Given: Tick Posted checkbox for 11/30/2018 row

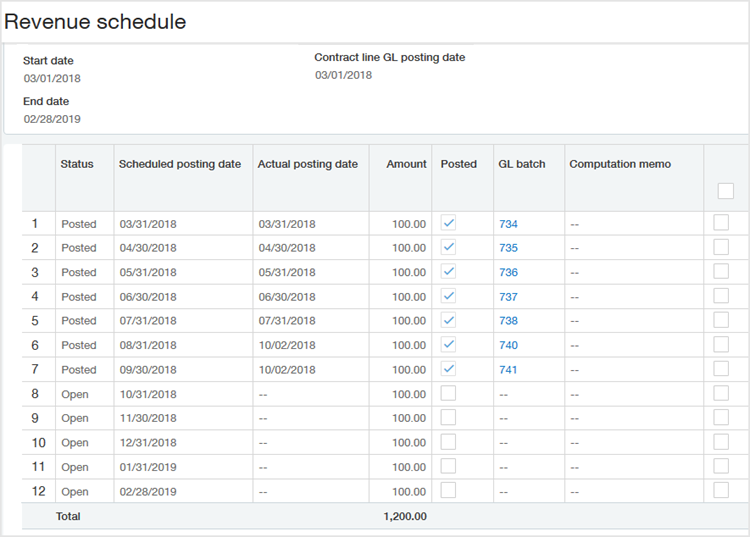Looking at the screenshot, I should coord(448,417).
